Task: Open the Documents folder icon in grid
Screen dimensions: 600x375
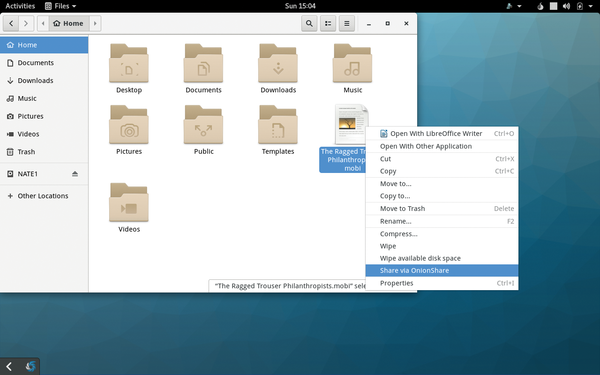Action: [x=204, y=64]
